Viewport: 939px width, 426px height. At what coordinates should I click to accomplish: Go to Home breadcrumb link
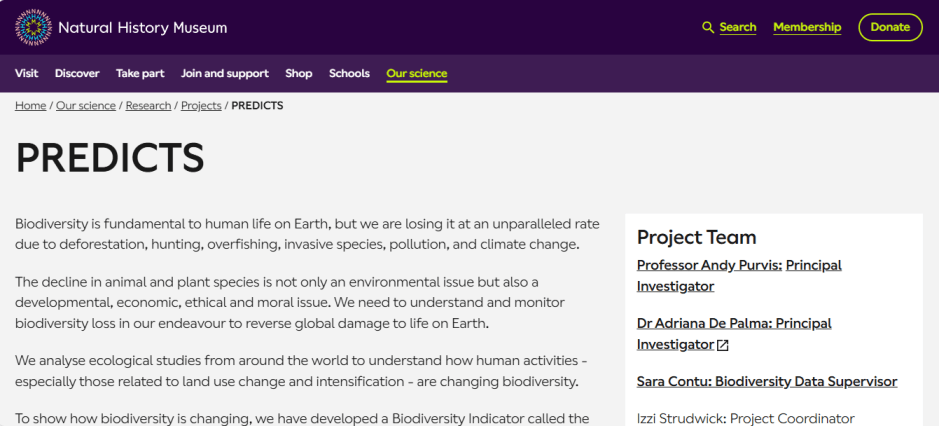[31, 106]
